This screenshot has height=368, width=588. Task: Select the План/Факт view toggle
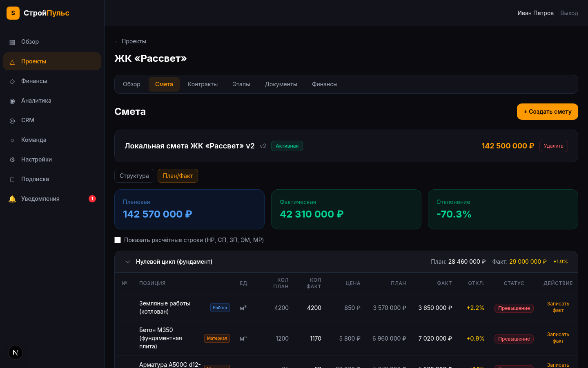[x=178, y=176]
